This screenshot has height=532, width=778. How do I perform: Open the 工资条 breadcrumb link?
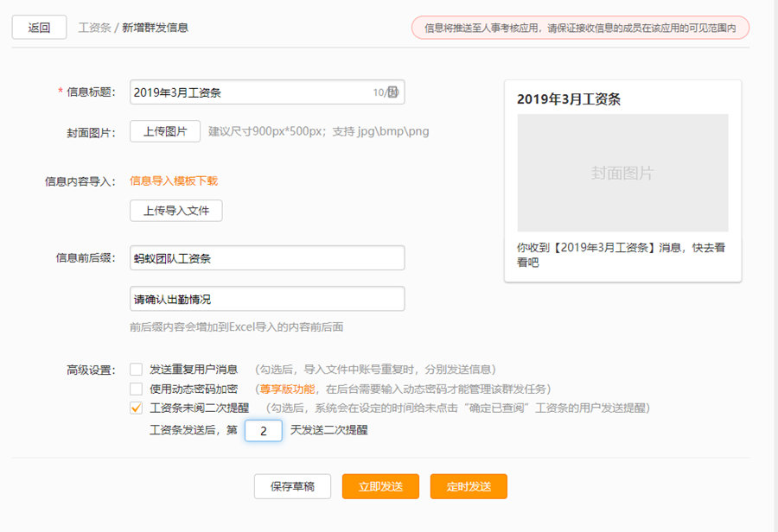(x=94, y=28)
